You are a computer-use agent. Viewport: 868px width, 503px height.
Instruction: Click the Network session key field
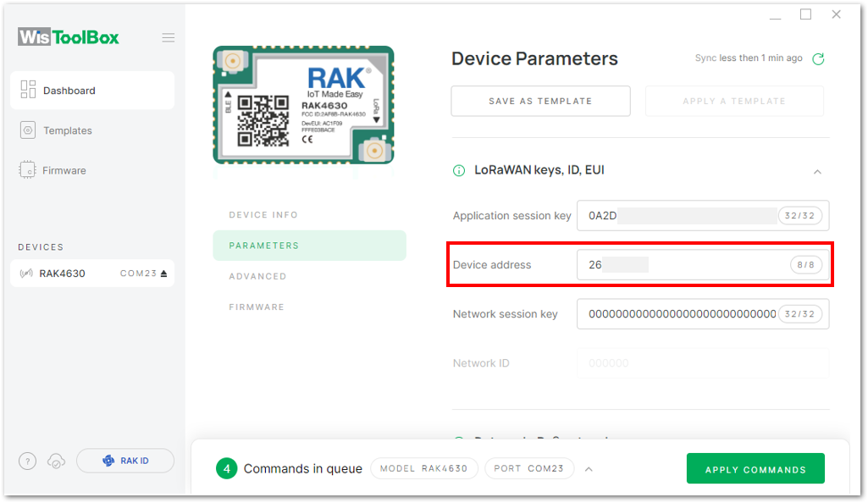[703, 314]
